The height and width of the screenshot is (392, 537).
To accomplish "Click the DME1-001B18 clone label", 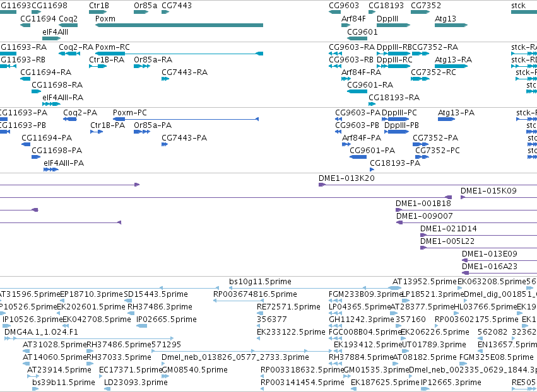I will point(423,204).
